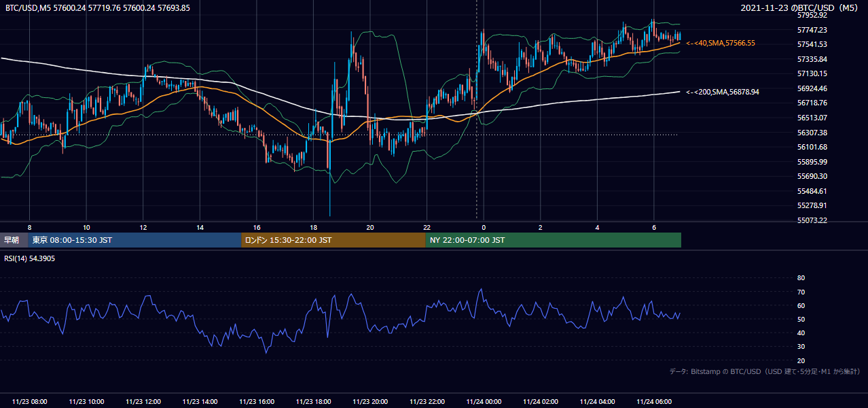Click the 11/24 00:00 date label

tap(484, 402)
